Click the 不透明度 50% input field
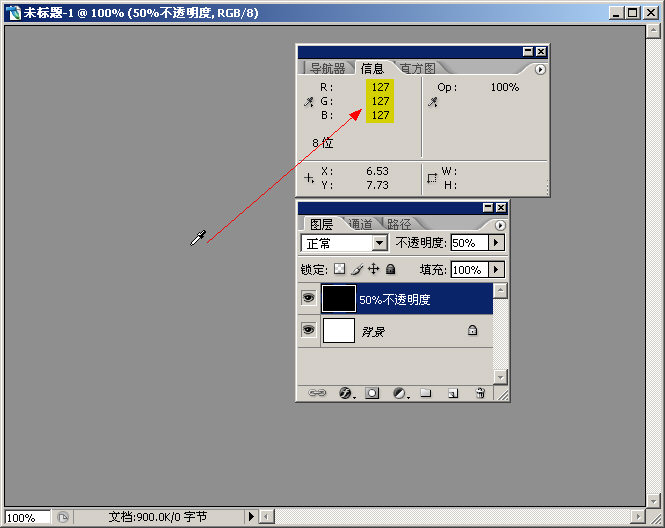 (469, 243)
